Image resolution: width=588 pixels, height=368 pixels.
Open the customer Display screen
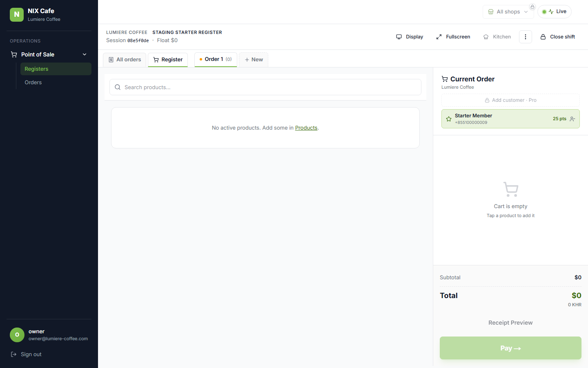[x=410, y=37]
